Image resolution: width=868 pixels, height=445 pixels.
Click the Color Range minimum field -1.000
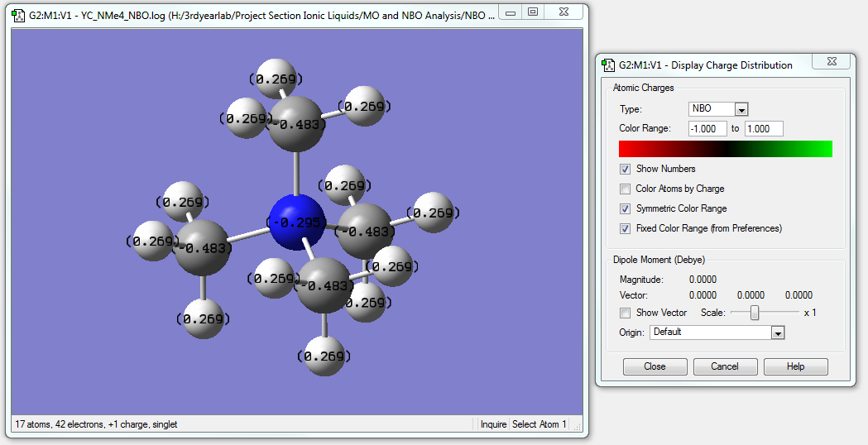coord(707,129)
